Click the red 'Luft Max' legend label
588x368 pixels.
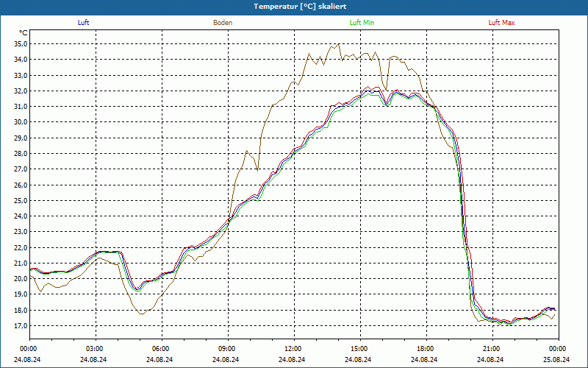click(501, 23)
